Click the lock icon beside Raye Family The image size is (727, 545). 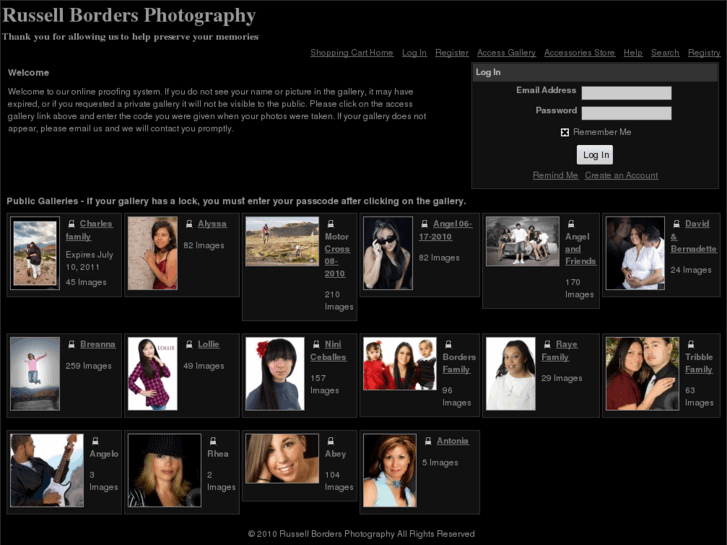point(547,345)
